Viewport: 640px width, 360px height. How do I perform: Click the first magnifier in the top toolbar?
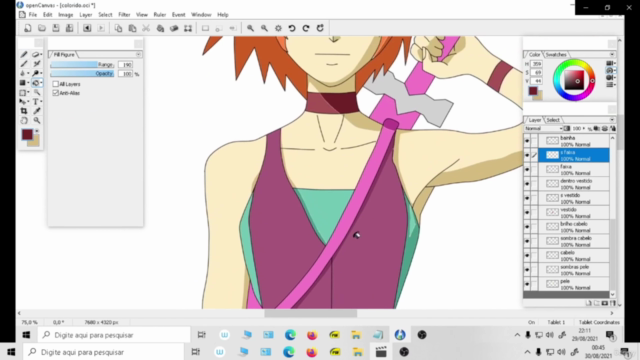pos(250,28)
